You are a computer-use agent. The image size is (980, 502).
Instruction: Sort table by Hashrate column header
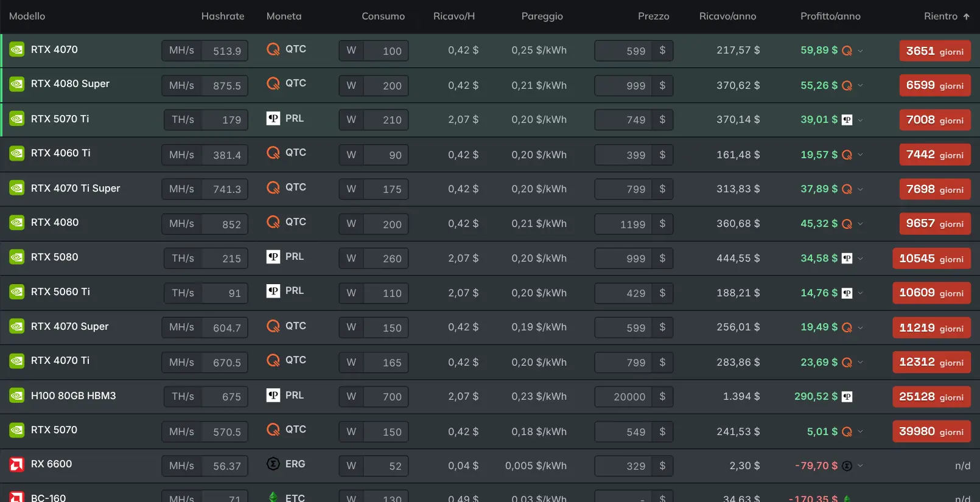(223, 16)
